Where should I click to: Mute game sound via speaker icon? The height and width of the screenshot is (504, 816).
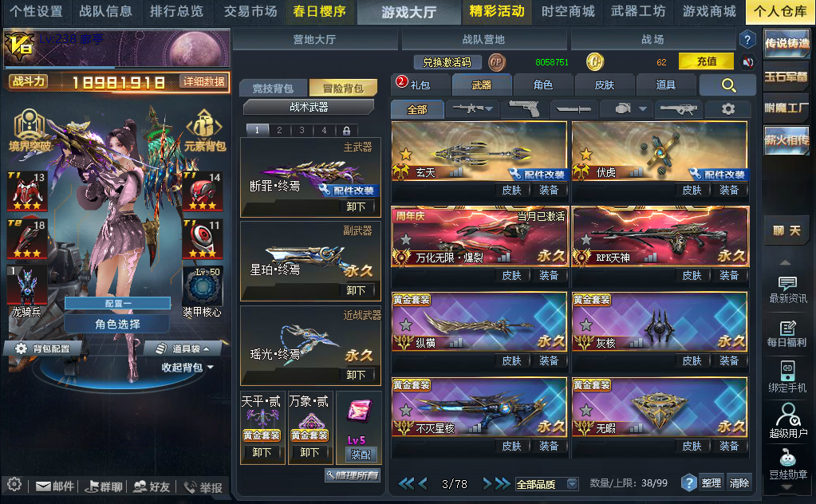coord(748,62)
